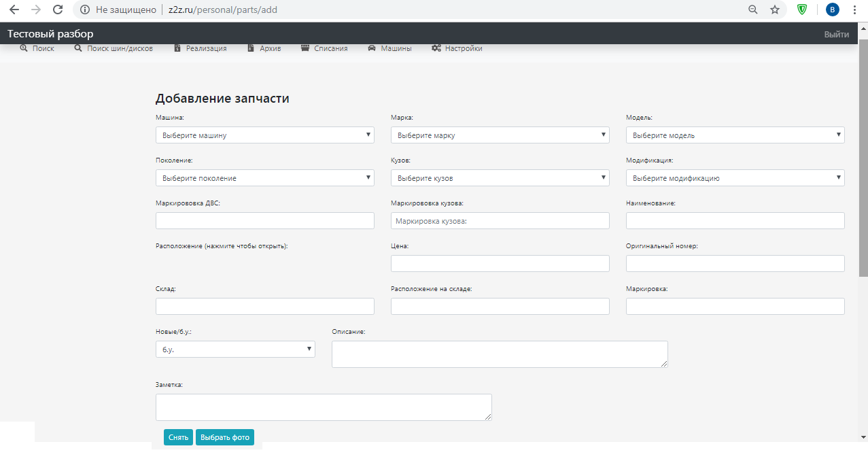Open the 'Выберите поколение' dropdown
Screen dimensions: 868x459
tap(265, 177)
